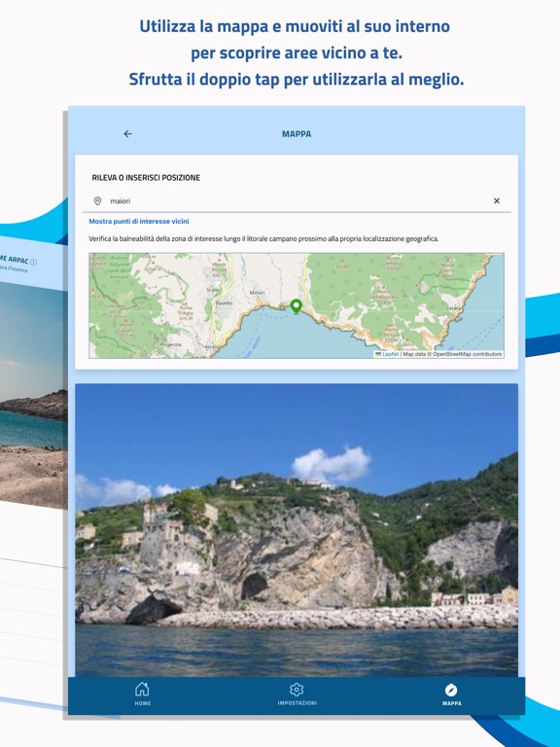This screenshot has width=560, height=747.
Task: Select the Mappa compass icon
Action: click(x=451, y=690)
